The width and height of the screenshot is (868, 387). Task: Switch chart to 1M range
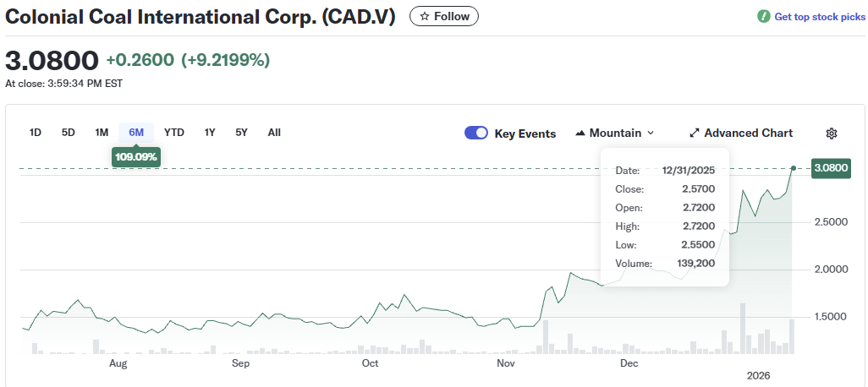(x=102, y=133)
